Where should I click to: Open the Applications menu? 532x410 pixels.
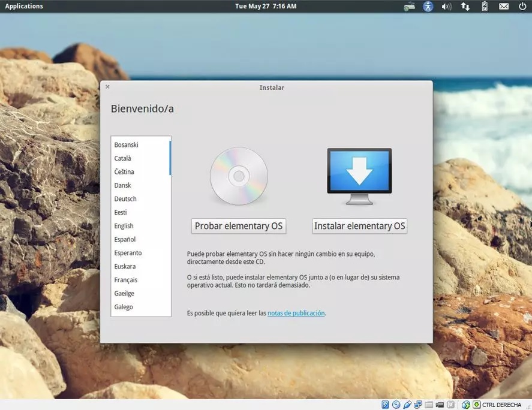point(24,6)
